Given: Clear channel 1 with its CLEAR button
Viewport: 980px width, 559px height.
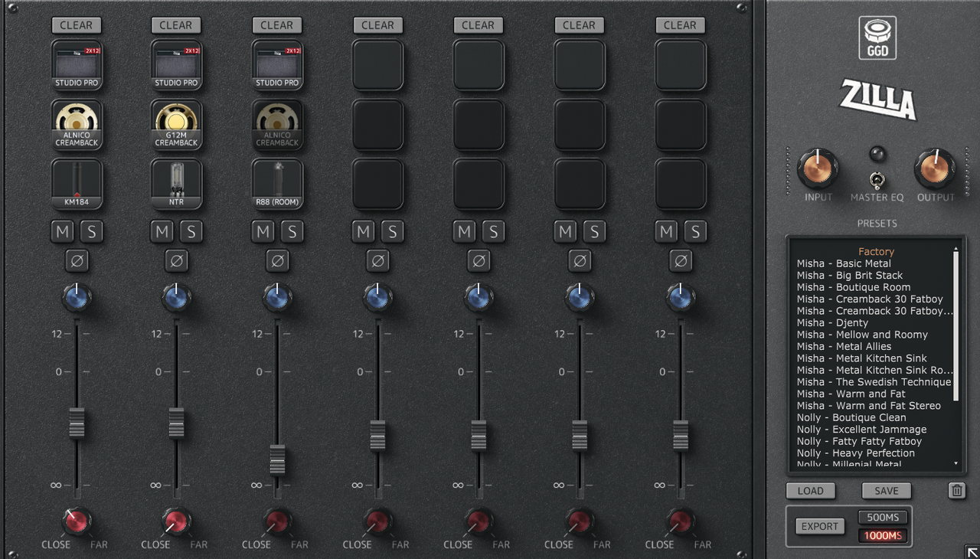Looking at the screenshot, I should [x=77, y=25].
